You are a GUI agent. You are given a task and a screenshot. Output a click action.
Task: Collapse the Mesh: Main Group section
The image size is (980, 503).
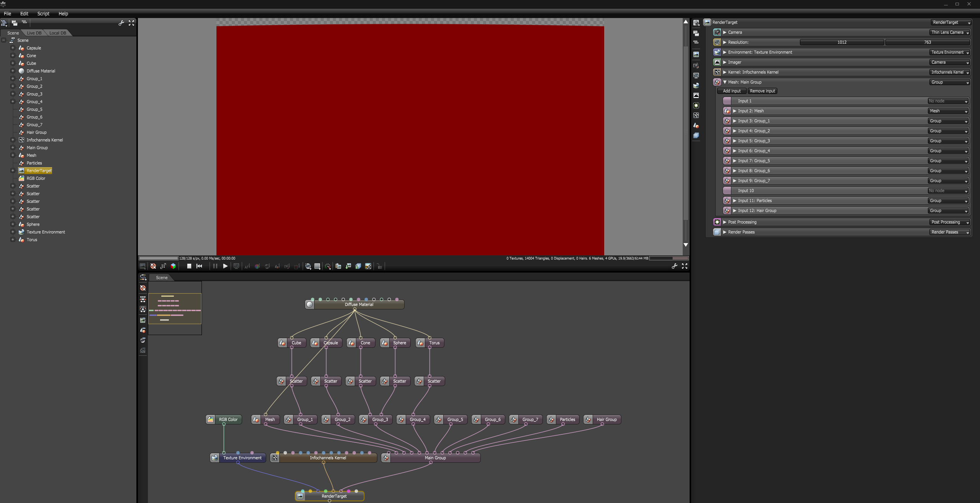[x=724, y=82]
